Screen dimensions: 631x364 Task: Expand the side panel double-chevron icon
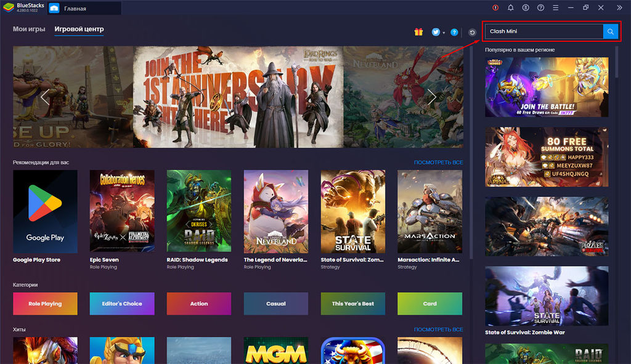coord(619,7)
